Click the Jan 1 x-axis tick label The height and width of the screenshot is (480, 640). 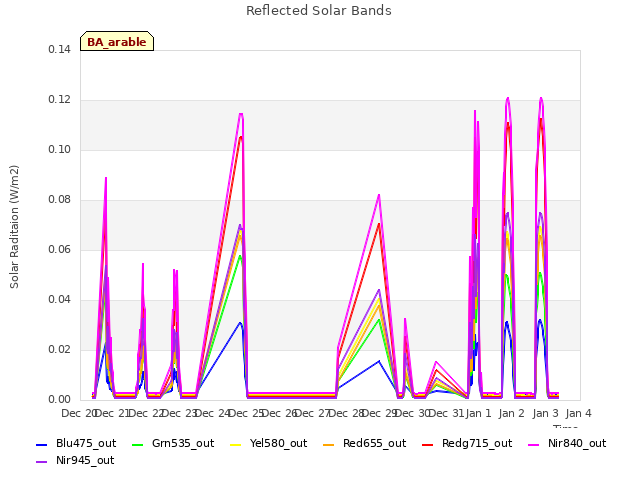(478, 413)
